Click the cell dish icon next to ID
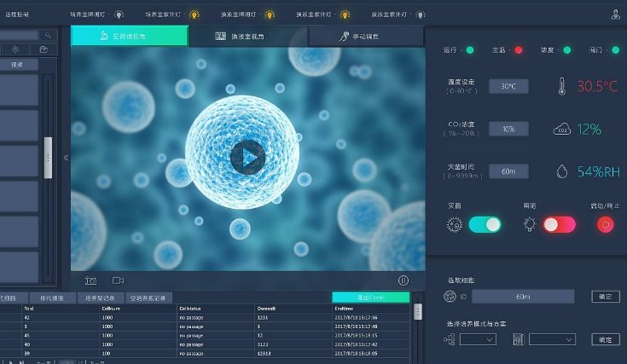 (450, 297)
